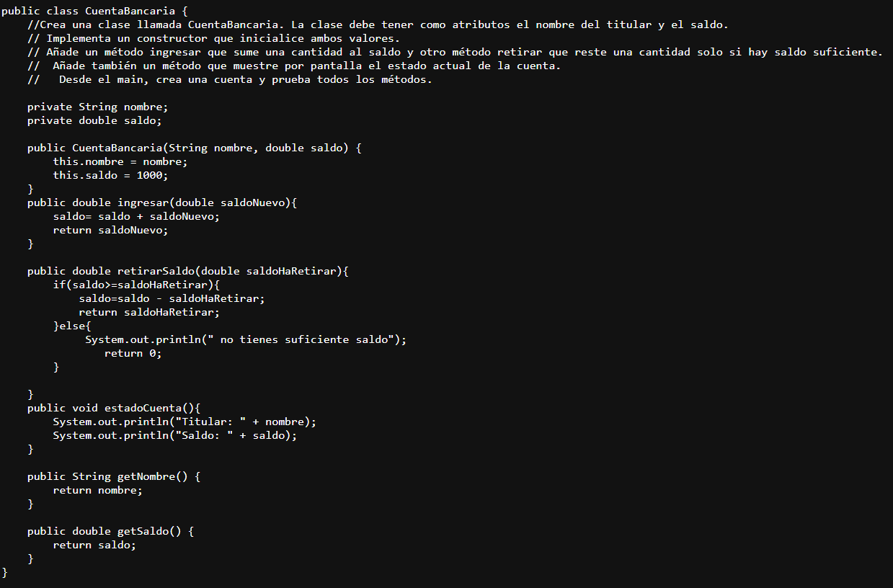Click the else keyword in retirarSaldo
This screenshot has height=588, width=893.
(x=72, y=326)
